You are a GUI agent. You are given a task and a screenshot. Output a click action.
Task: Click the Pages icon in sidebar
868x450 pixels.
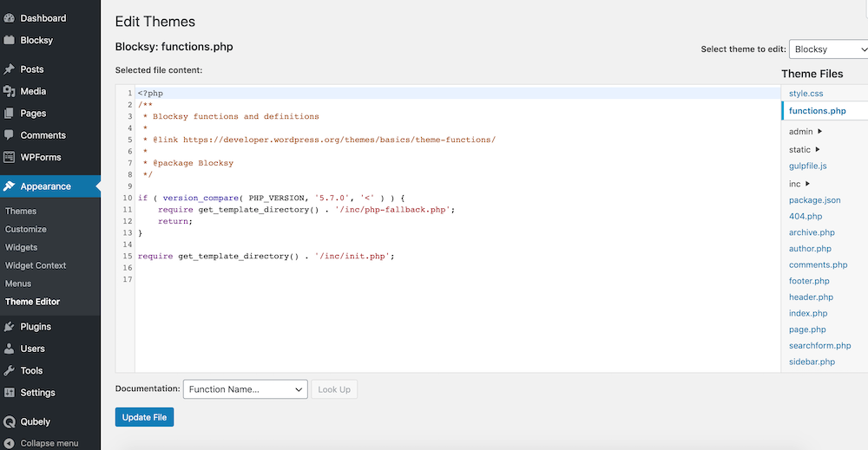point(9,114)
